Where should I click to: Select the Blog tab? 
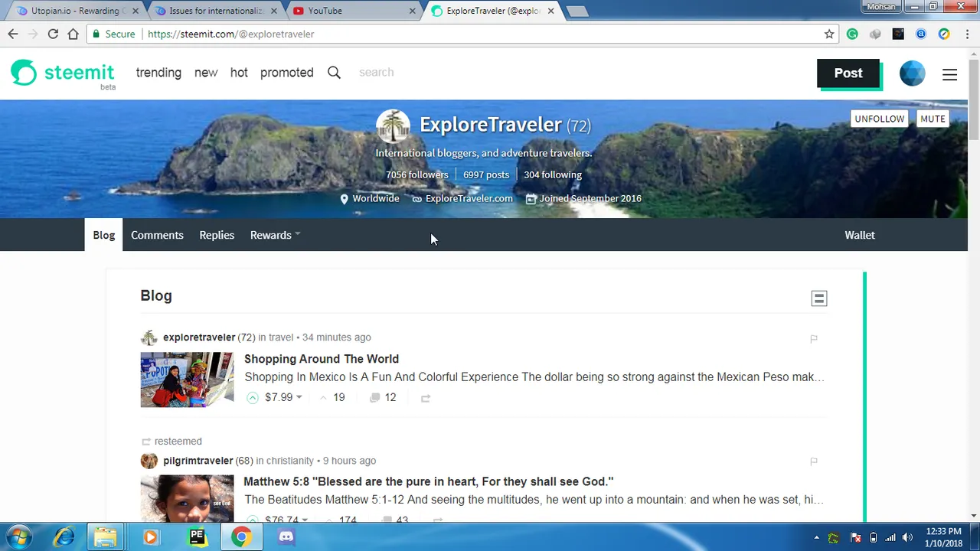click(104, 235)
